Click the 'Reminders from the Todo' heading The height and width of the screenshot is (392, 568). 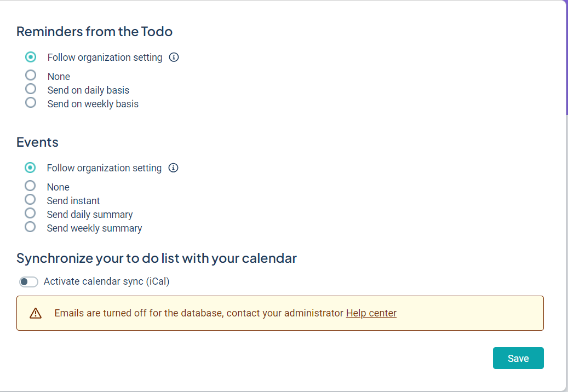tap(94, 32)
